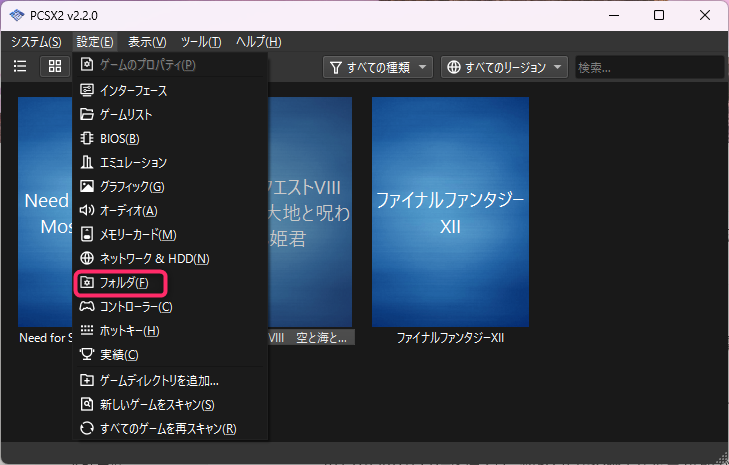
Task: Click the フォルダ gear-folder icon
Action: [87, 282]
